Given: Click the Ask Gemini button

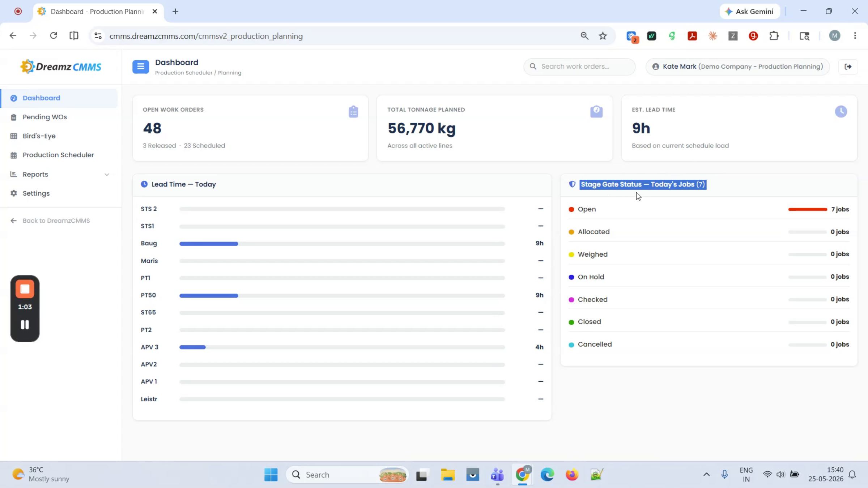Looking at the screenshot, I should (x=749, y=12).
